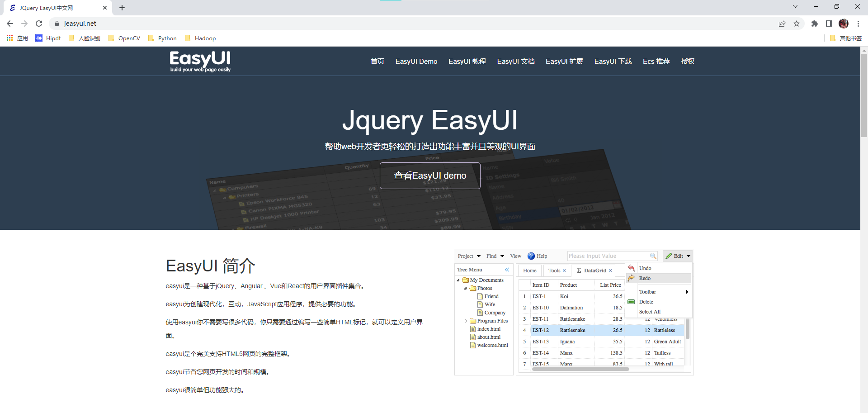Screen dimensions: 868x413
Task: Open the Hadoop bookmark folder
Action: click(200, 38)
